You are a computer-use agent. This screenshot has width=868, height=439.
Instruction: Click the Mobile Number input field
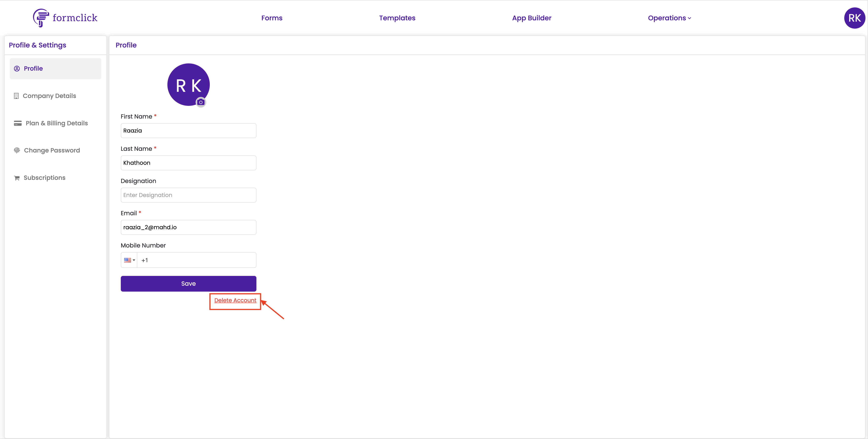pyautogui.click(x=197, y=260)
